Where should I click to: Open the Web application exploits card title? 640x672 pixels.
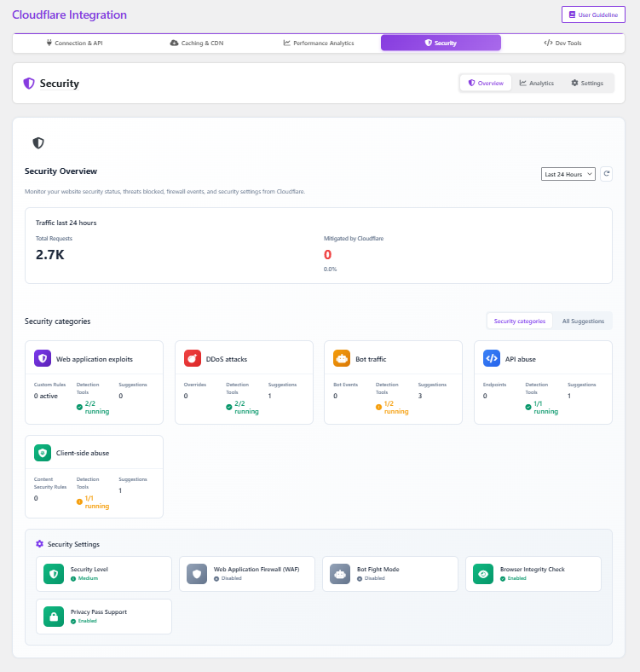tap(95, 359)
